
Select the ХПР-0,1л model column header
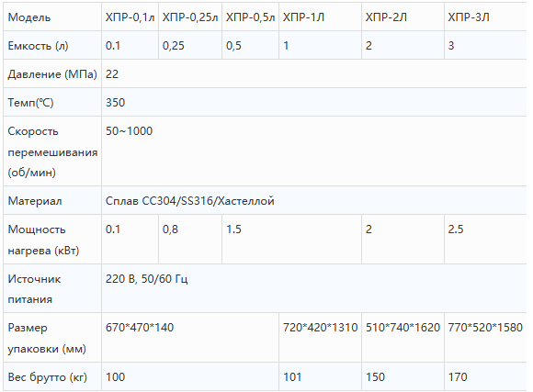pyautogui.click(x=130, y=17)
